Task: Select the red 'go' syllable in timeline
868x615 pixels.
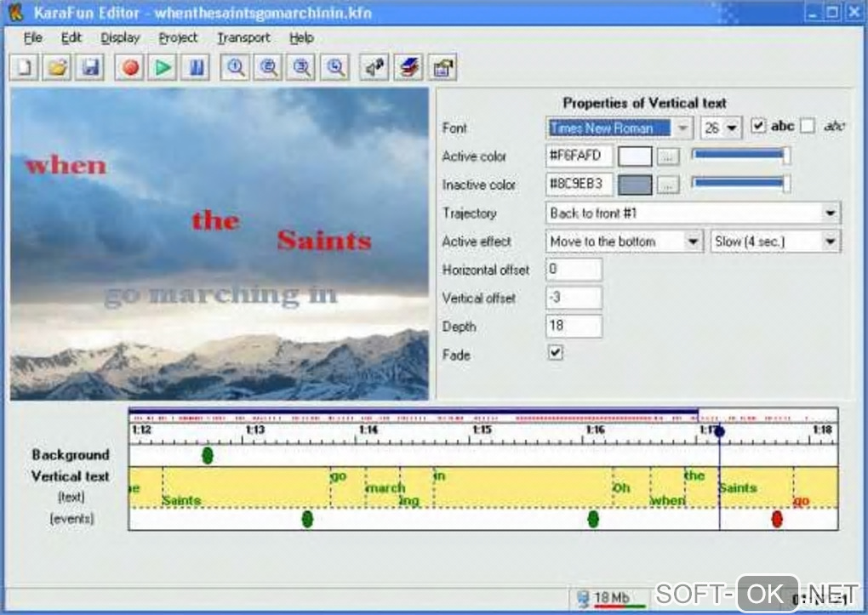Action: (801, 501)
